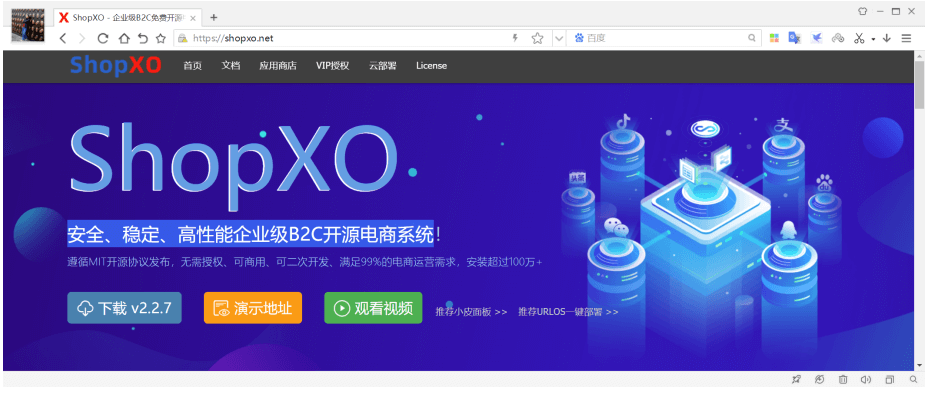Open the 首页 menu item
The width and height of the screenshot is (927, 393).
192,66
